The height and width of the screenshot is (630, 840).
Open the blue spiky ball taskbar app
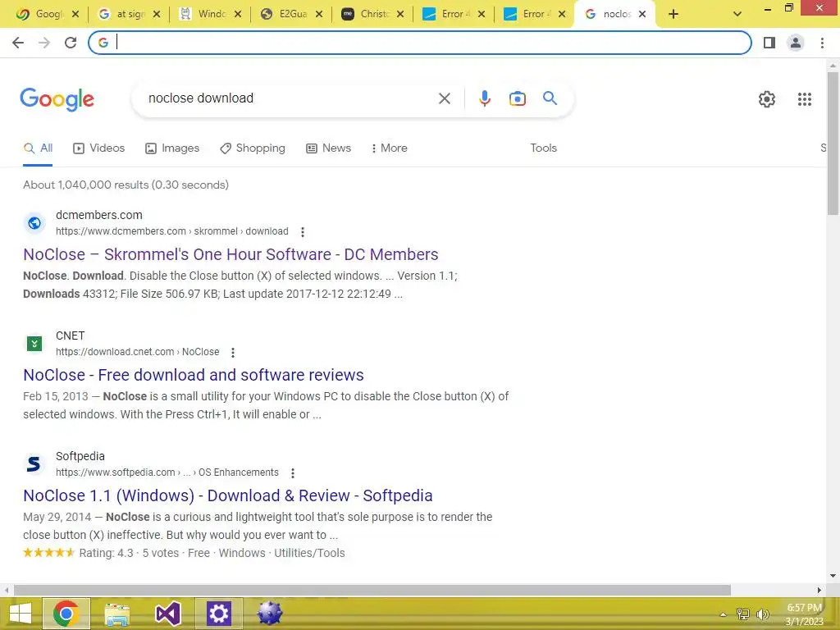coord(269,614)
